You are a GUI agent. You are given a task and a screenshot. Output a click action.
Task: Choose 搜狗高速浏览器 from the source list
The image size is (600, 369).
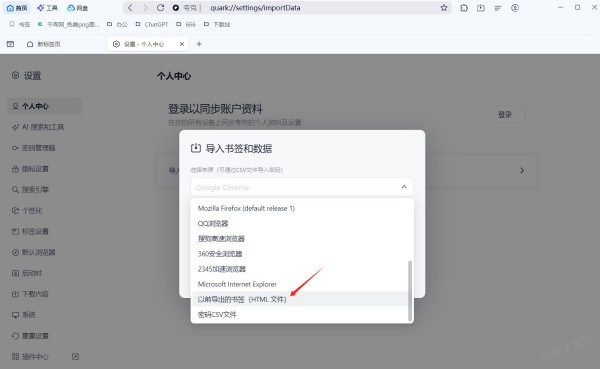301,238
